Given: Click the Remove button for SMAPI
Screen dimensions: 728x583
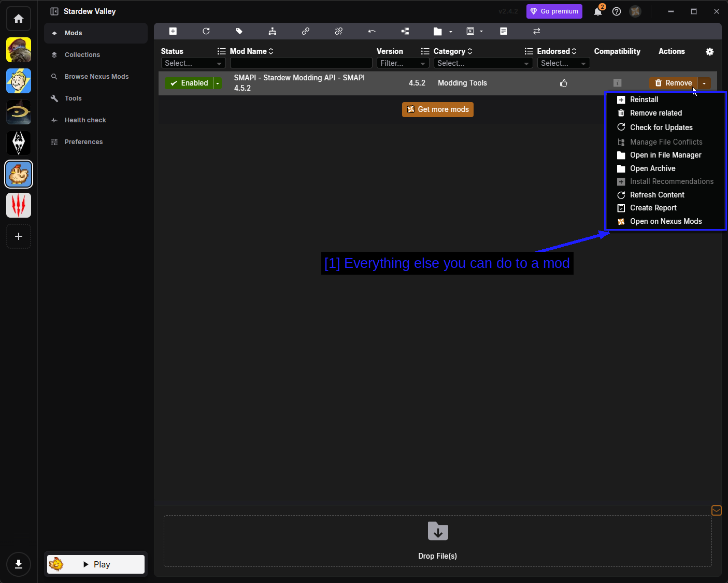Looking at the screenshot, I should [x=673, y=83].
